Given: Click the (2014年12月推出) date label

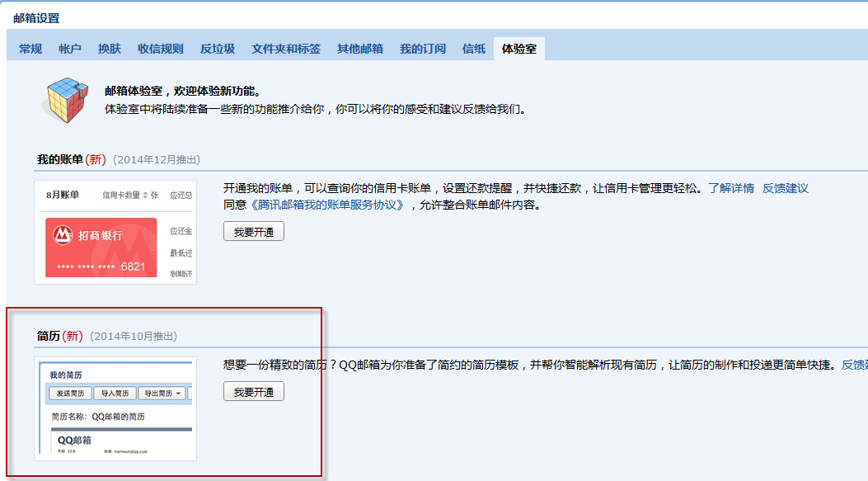Looking at the screenshot, I should pos(157,159).
